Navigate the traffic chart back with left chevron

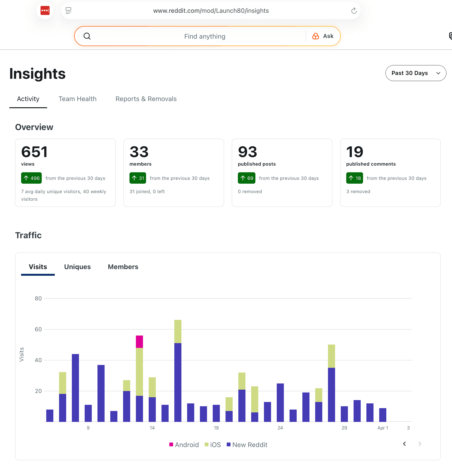click(404, 444)
